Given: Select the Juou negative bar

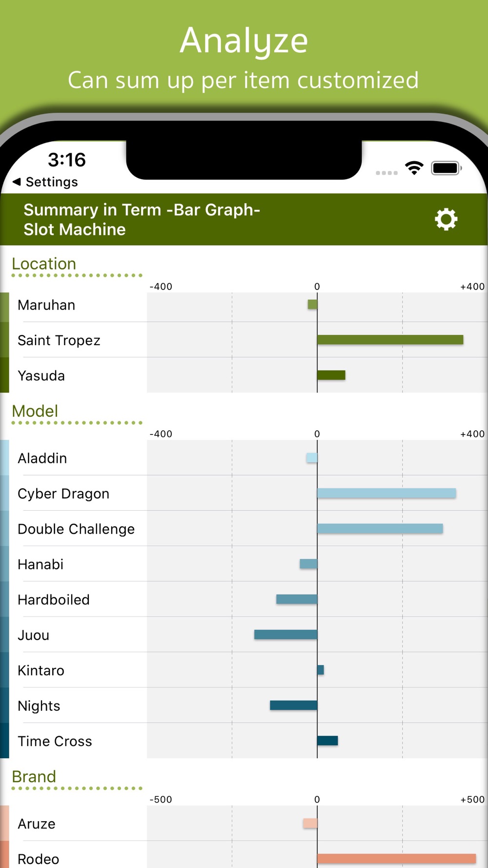Looking at the screenshot, I should 285,634.
